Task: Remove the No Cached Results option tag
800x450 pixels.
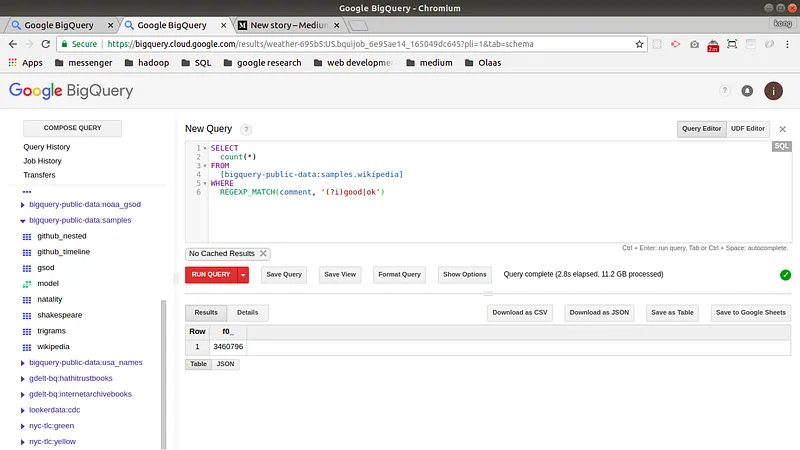Action: [263, 254]
